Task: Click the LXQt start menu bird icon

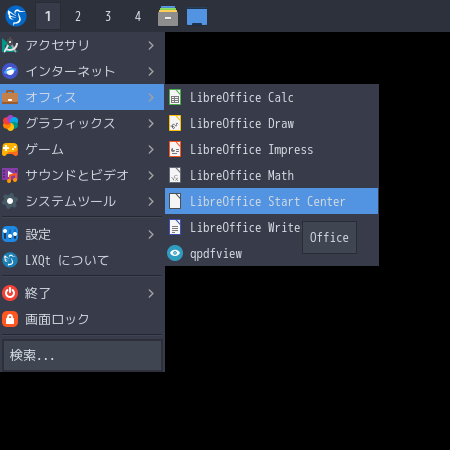Action: pyautogui.click(x=16, y=16)
